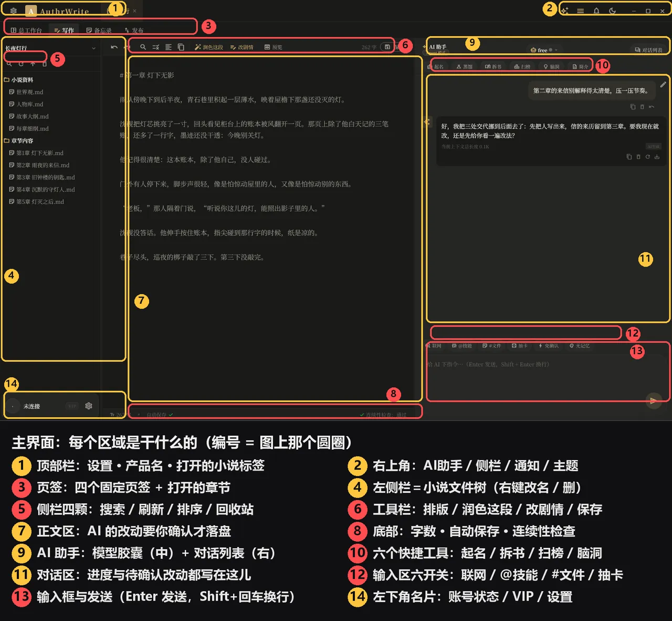Click the 润色这段 polish button

tap(209, 47)
